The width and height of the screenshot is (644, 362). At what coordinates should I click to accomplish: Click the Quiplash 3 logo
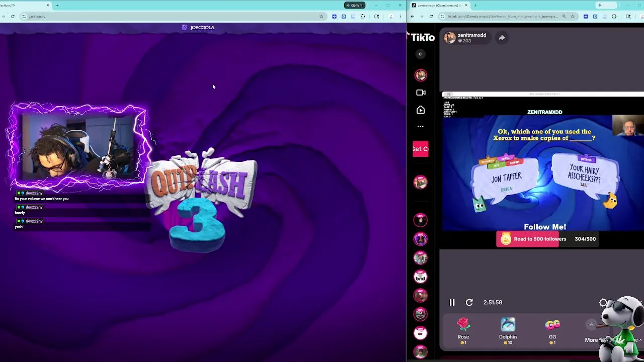click(202, 200)
